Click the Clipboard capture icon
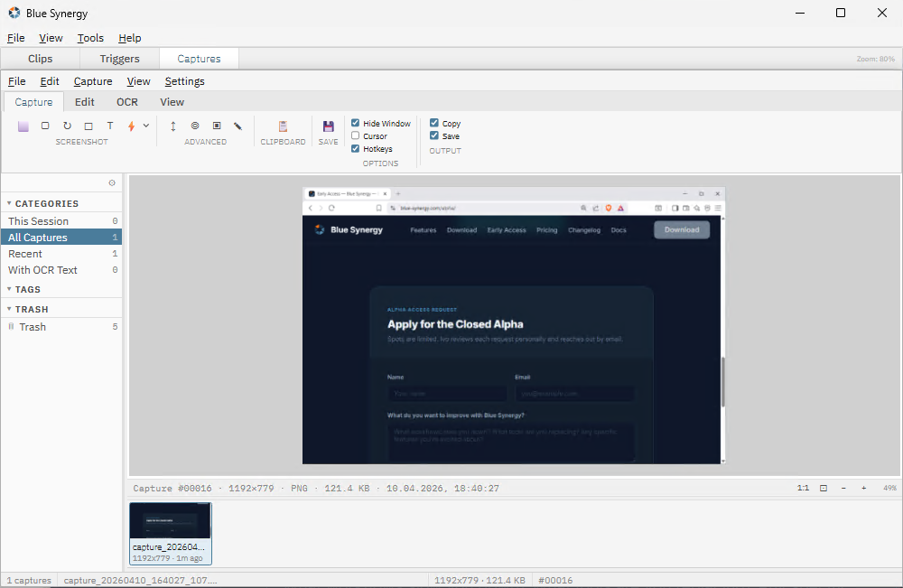Viewport: 903px width, 588px height. (x=283, y=127)
